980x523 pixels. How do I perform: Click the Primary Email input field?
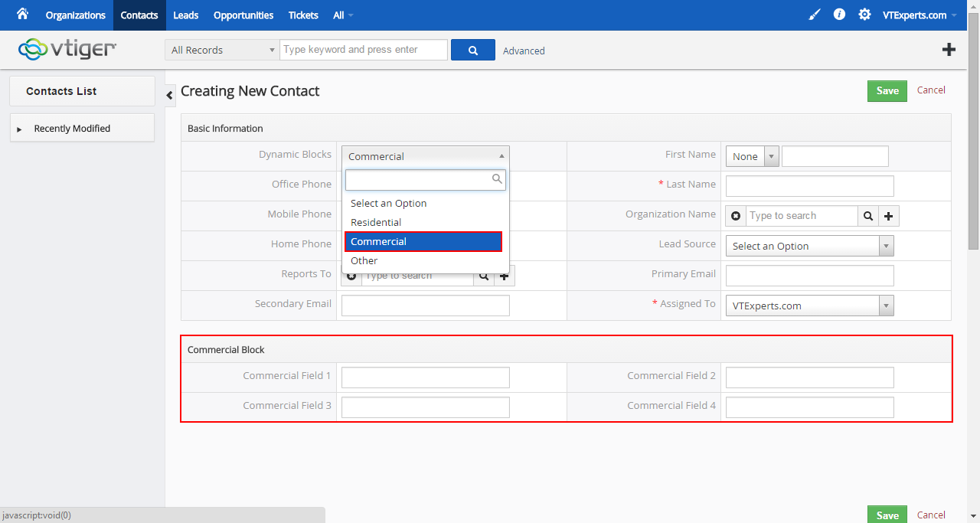810,276
